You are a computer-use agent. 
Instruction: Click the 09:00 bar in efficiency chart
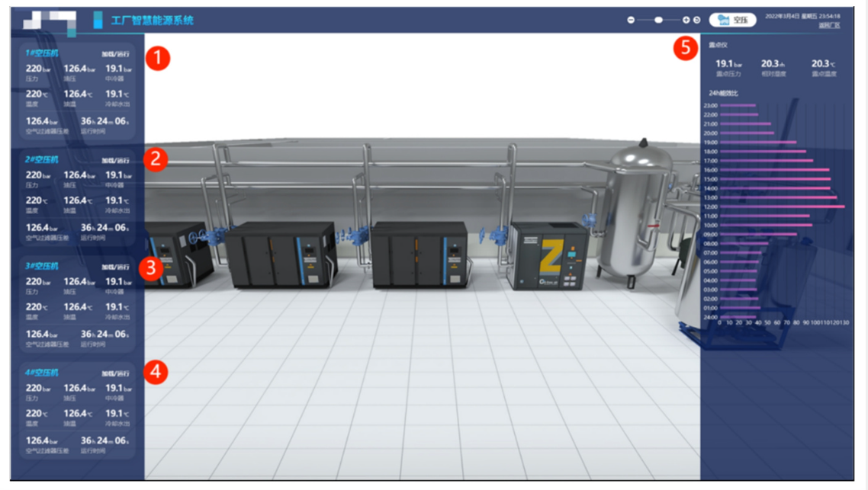(x=758, y=235)
